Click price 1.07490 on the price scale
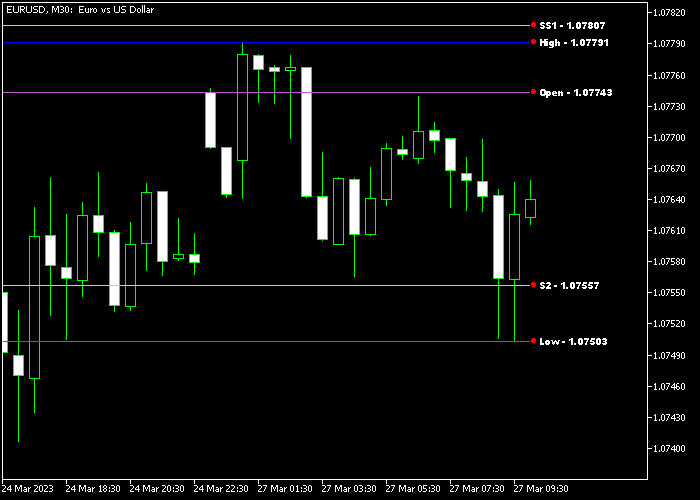The image size is (700, 500). coord(669,355)
